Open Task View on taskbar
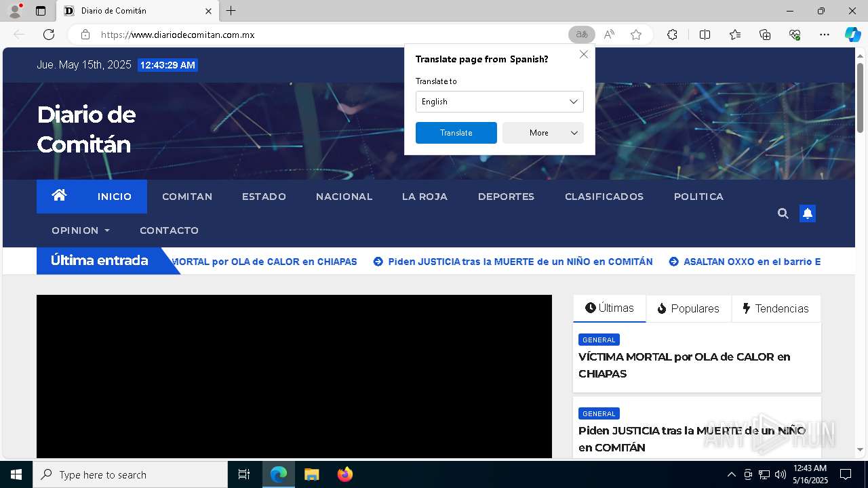 pos(244,474)
